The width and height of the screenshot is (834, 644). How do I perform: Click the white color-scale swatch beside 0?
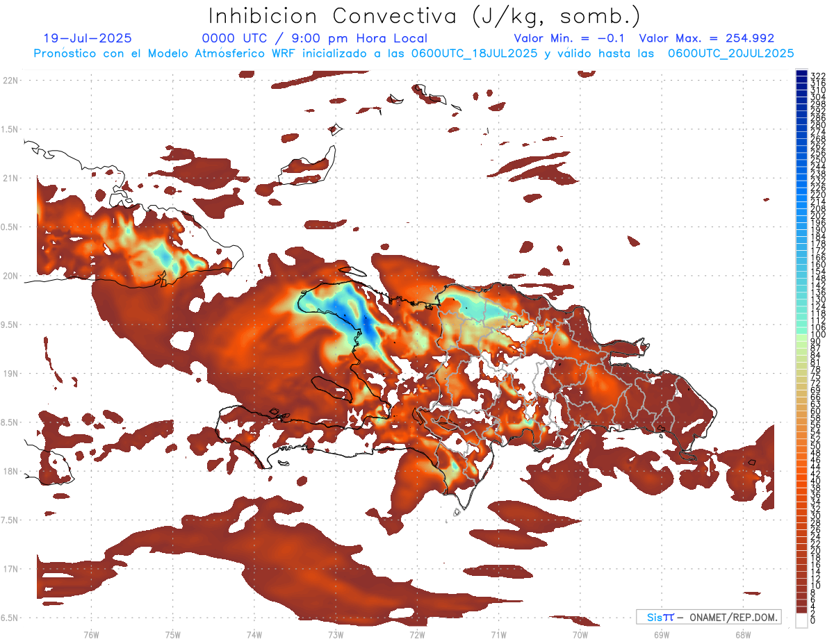click(802, 620)
